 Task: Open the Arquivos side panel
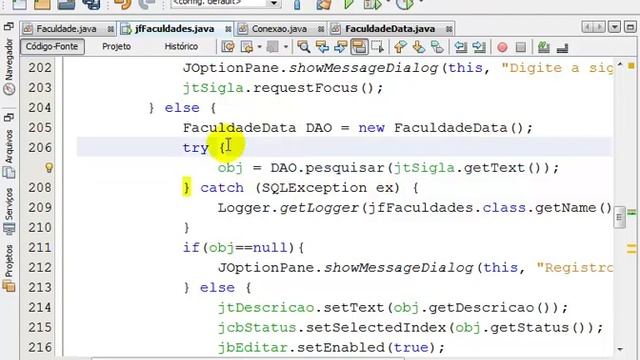pos(9,154)
